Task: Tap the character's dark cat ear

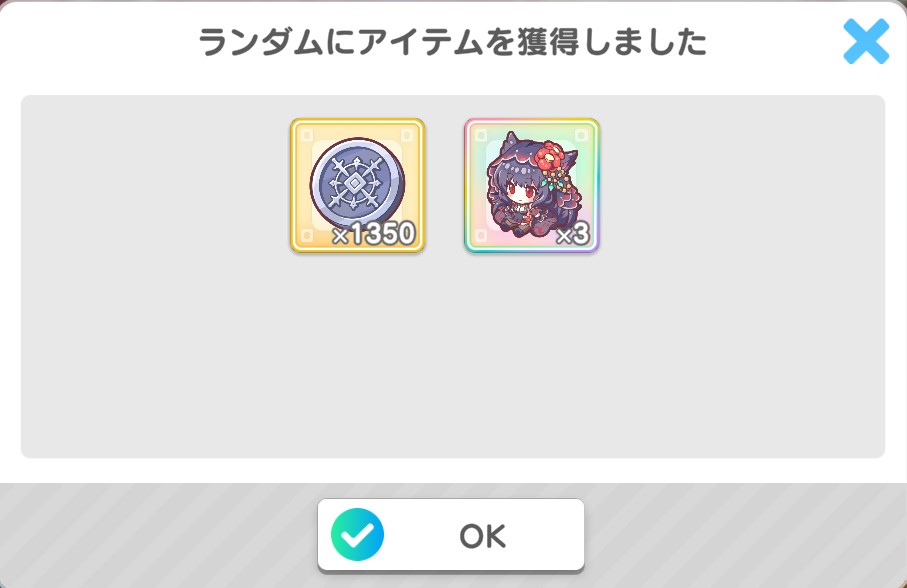Action: click(510, 142)
